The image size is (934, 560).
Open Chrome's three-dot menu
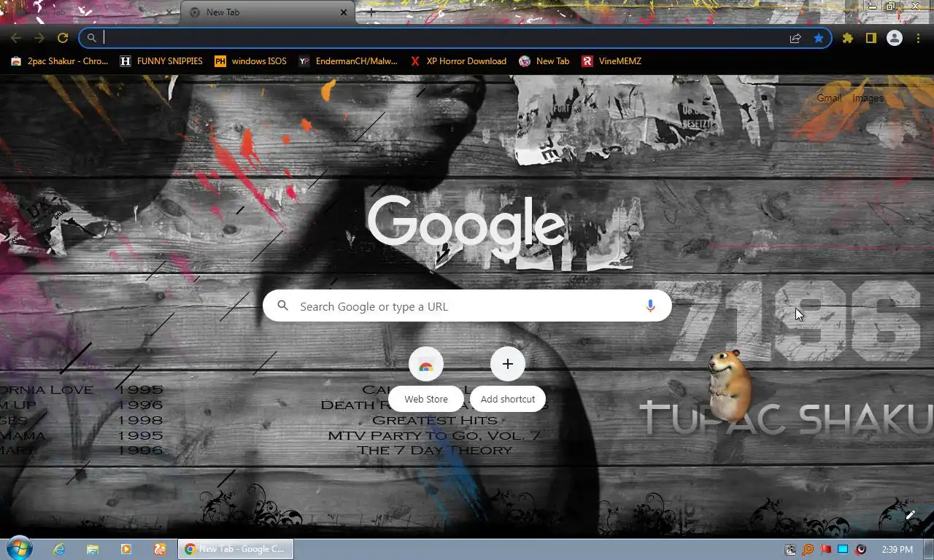pyautogui.click(x=918, y=38)
